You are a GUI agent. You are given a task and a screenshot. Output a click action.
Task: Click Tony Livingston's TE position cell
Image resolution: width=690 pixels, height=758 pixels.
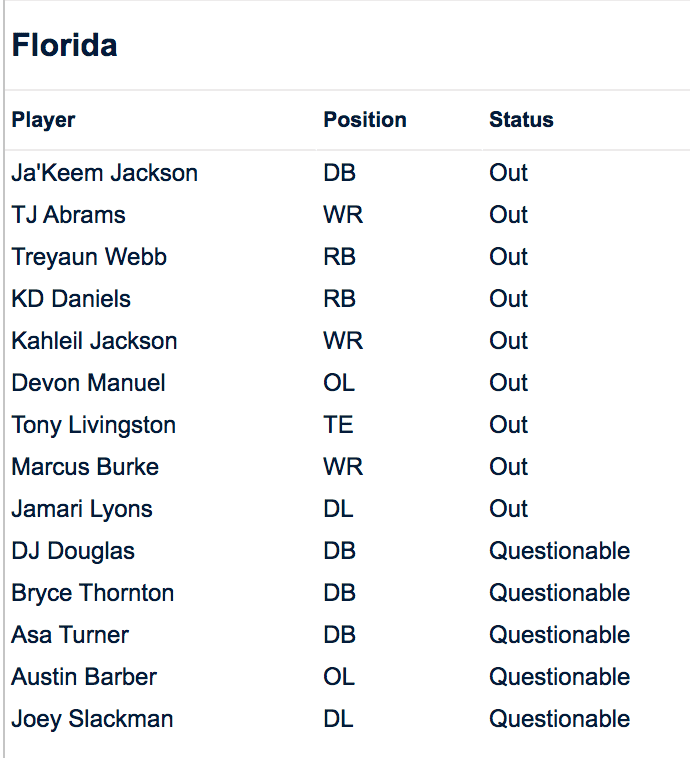[x=338, y=425]
